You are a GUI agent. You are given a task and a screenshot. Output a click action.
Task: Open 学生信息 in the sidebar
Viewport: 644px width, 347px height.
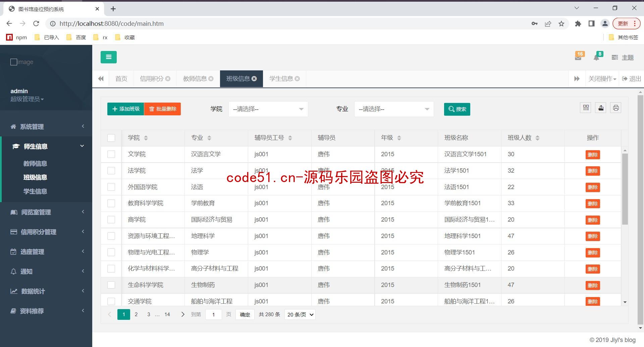coord(35,191)
